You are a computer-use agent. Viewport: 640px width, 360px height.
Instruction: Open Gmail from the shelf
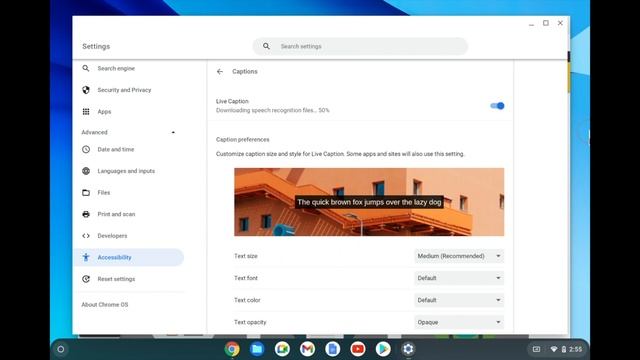pyautogui.click(x=307, y=349)
